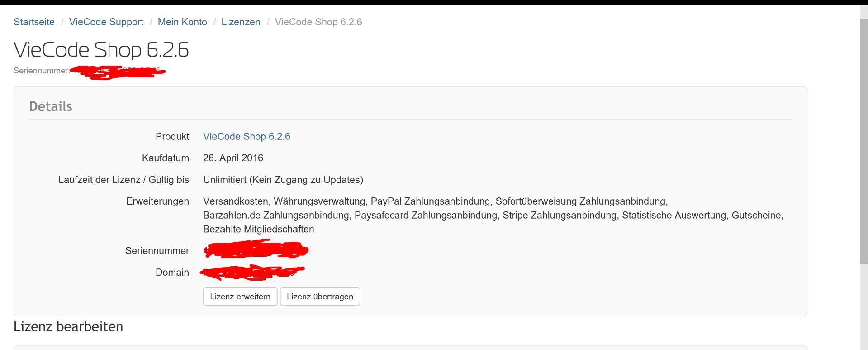Screen dimensions: 868x350
Task: Click the purchase date 26. April 2016
Action: tap(233, 158)
